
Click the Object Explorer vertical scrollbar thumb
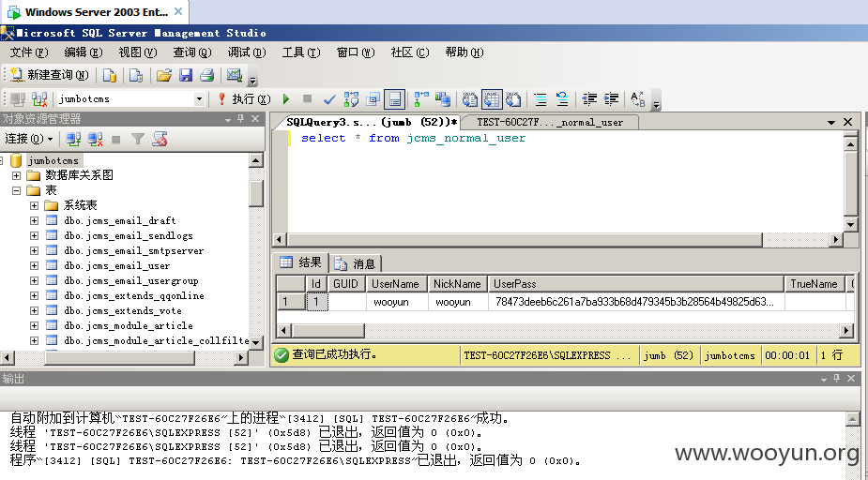pos(256,193)
